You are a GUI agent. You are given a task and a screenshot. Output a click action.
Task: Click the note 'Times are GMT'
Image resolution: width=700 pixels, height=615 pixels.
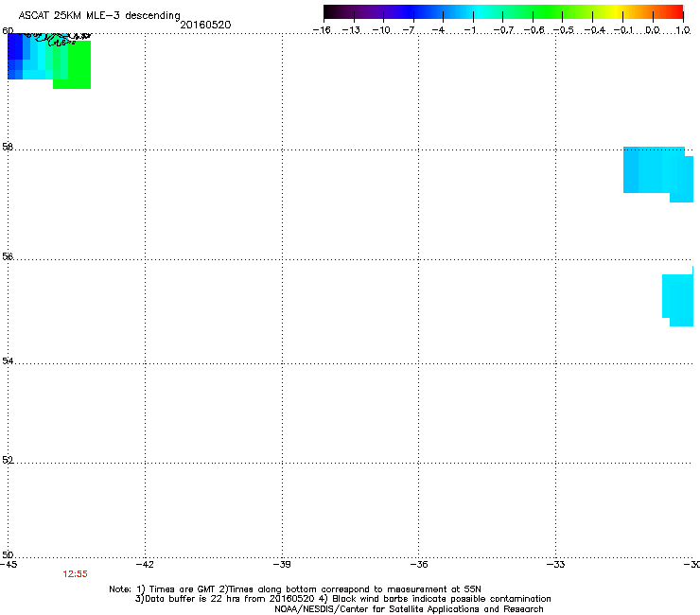184,589
